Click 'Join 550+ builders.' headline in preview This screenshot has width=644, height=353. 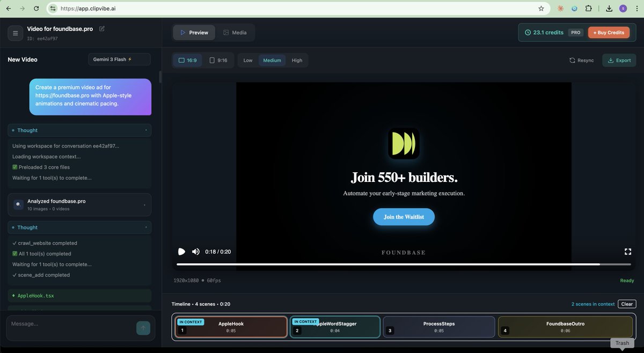coord(404,178)
